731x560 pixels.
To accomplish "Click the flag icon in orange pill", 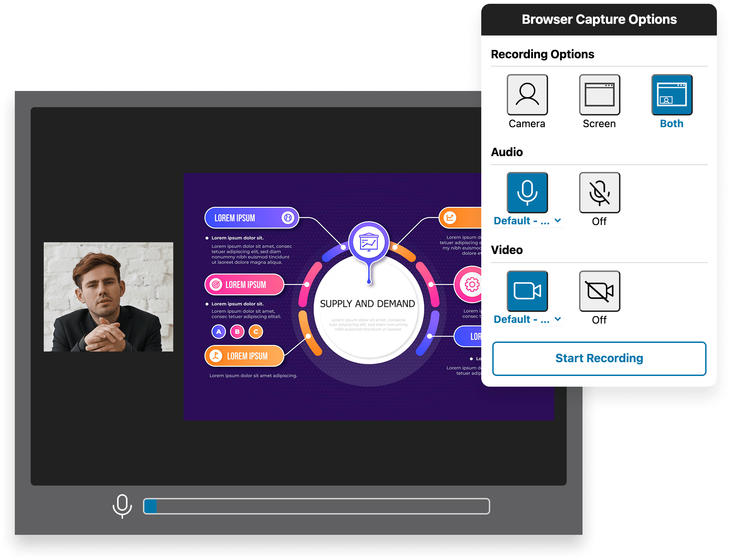I will 216,356.
